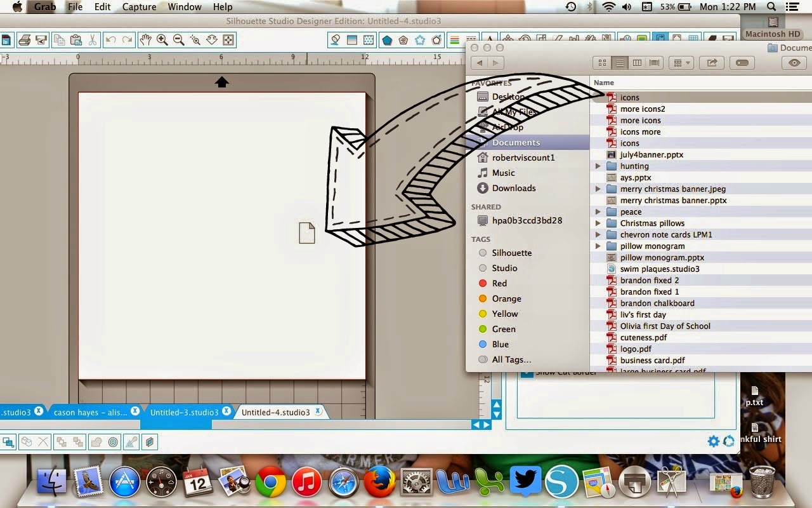Open the Line Color striped icon
The width and height of the screenshot is (812, 508).
tap(455, 40)
